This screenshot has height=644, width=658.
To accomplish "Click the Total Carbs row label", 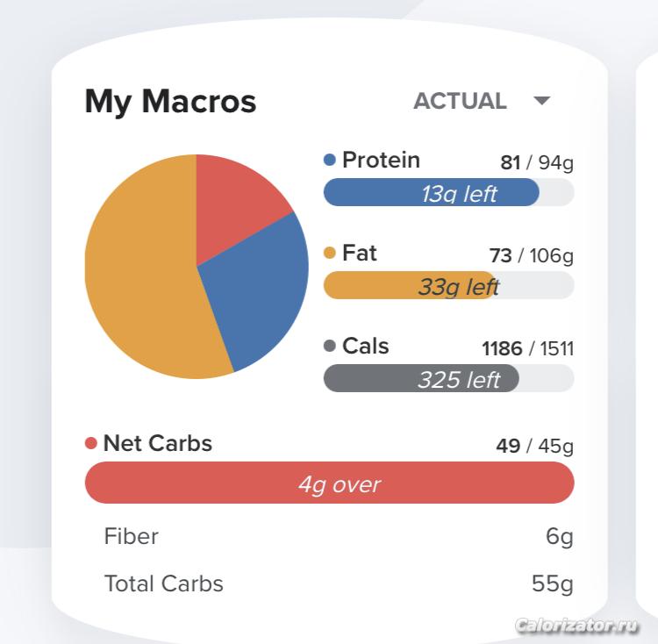I will (x=163, y=583).
